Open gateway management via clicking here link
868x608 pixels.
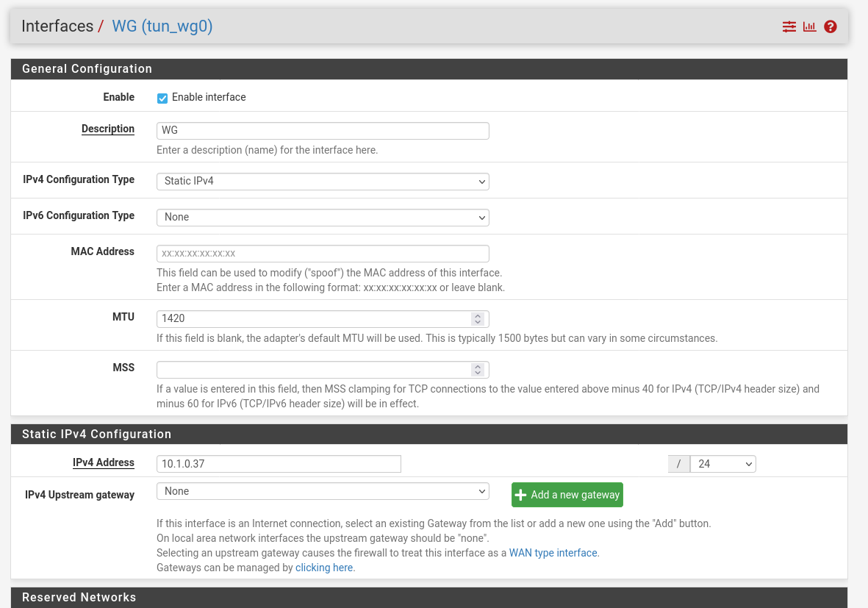coord(324,568)
